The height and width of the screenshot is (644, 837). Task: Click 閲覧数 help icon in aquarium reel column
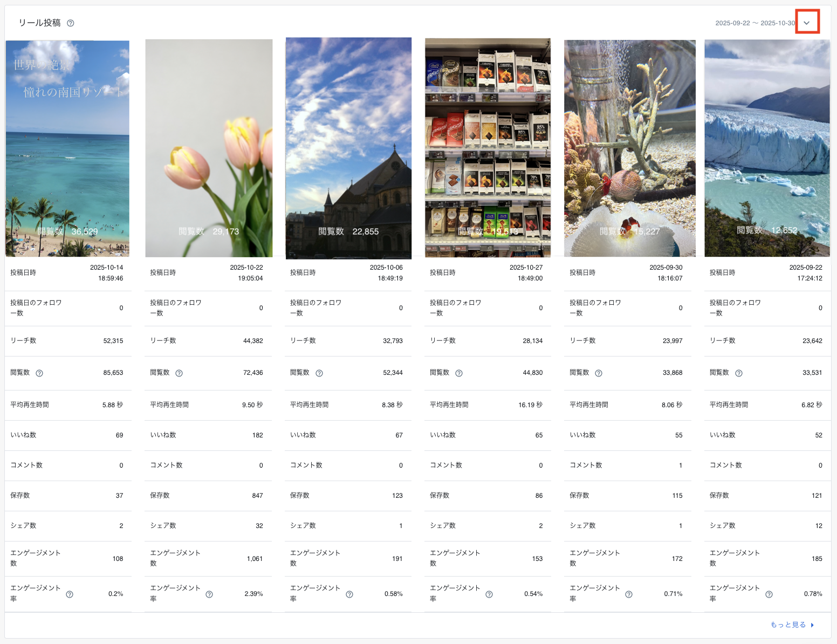599,373
